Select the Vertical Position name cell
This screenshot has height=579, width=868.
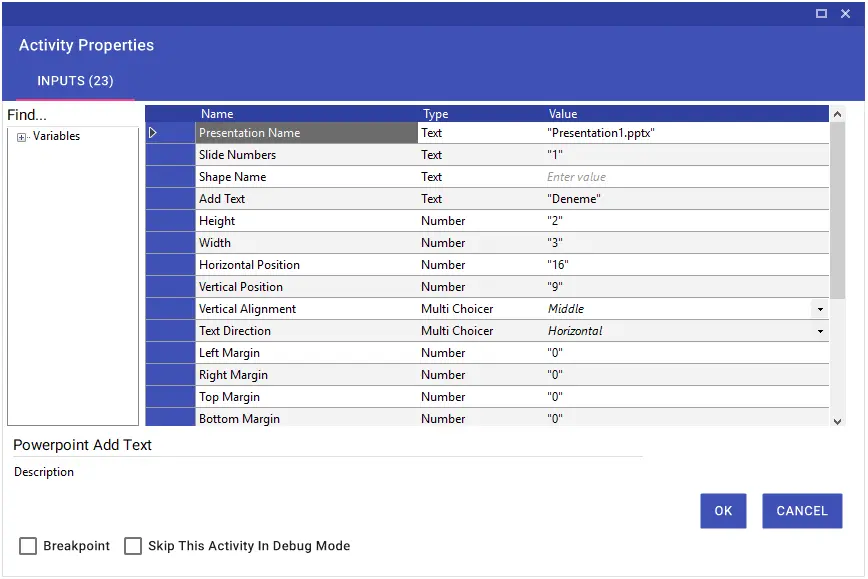(x=307, y=287)
